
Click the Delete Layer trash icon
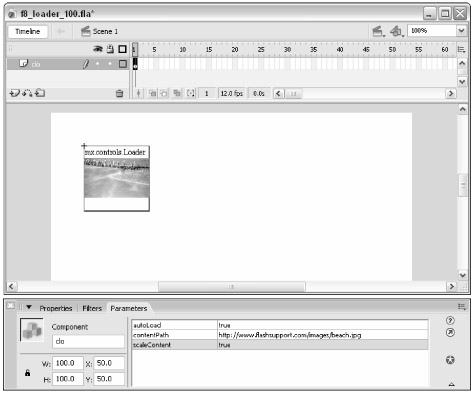pyautogui.click(x=119, y=94)
